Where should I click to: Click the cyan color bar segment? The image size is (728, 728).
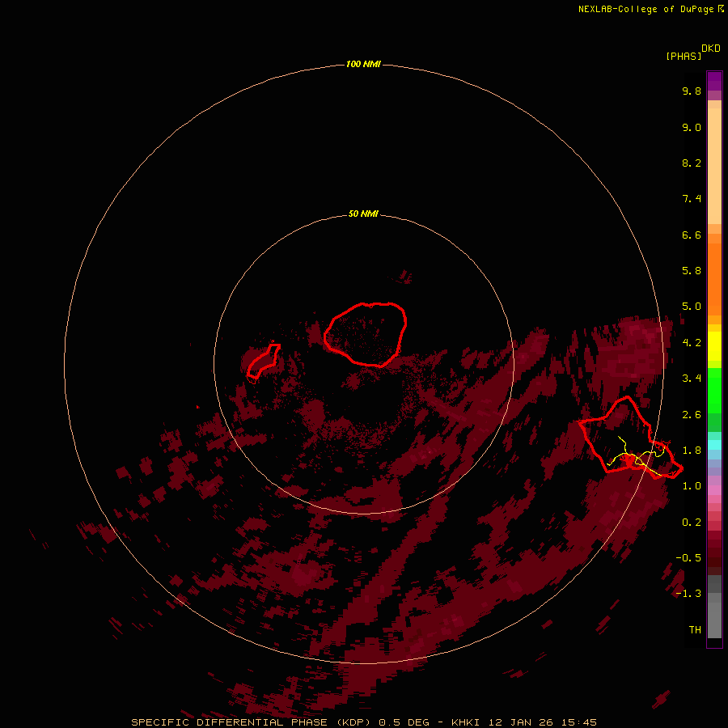coord(714,445)
